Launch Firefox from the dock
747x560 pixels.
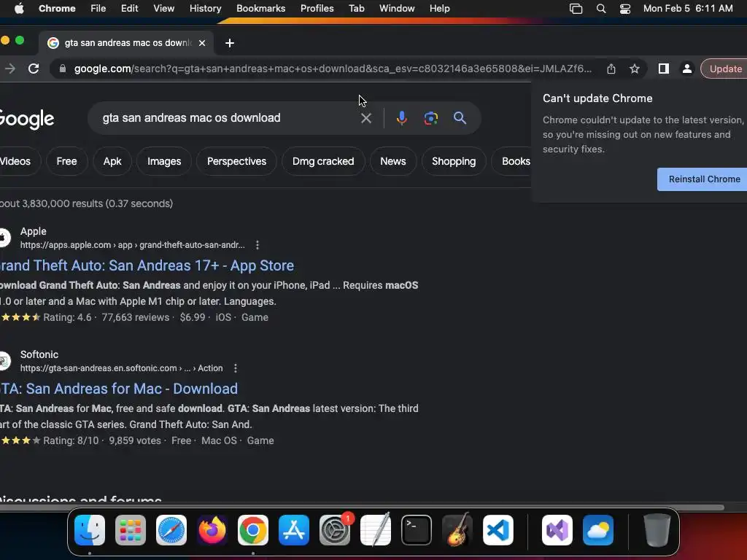pos(212,530)
